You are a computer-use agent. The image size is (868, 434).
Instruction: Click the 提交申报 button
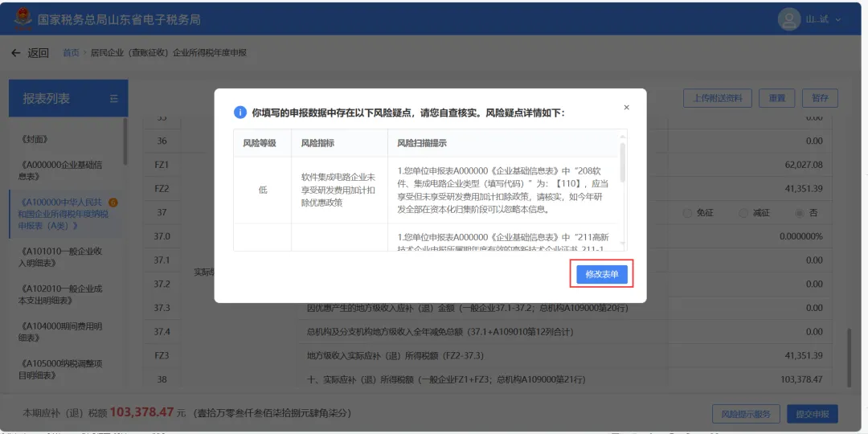pyautogui.click(x=812, y=414)
